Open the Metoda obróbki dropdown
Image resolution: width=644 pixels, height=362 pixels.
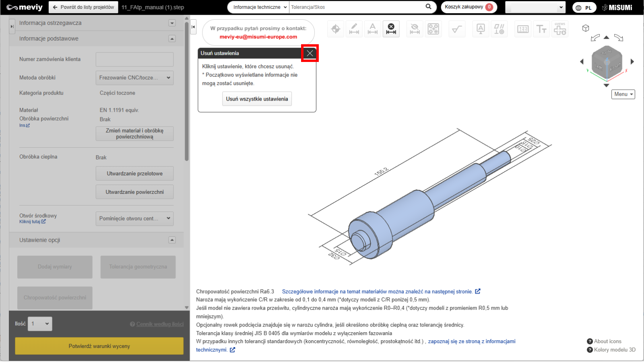coord(134,78)
